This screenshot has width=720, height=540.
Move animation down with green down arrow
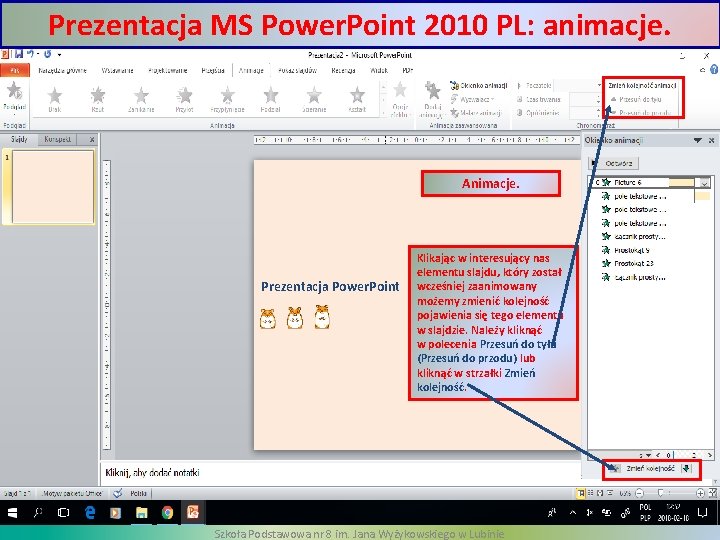pos(686,468)
